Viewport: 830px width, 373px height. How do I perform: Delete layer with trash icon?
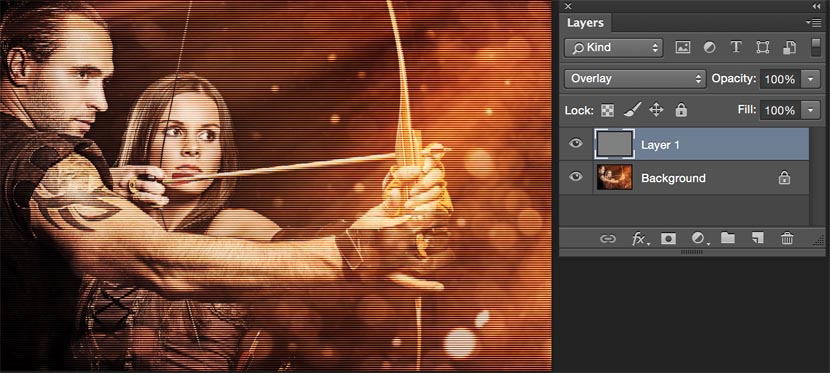(787, 239)
